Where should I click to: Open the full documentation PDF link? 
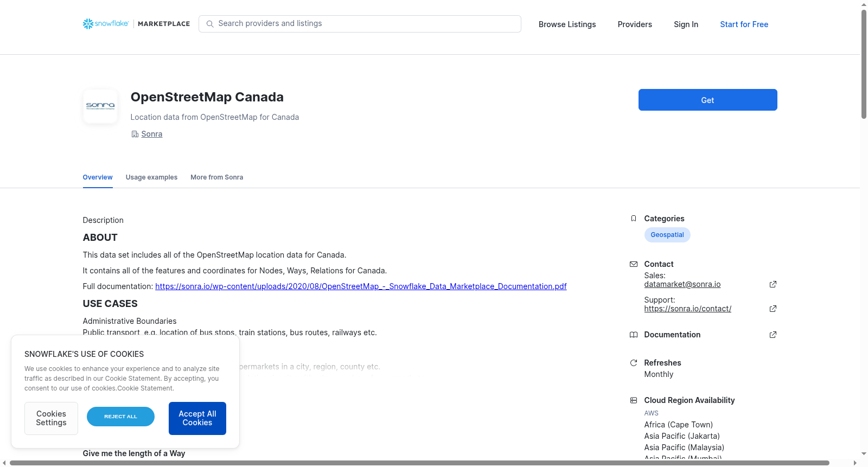click(361, 286)
